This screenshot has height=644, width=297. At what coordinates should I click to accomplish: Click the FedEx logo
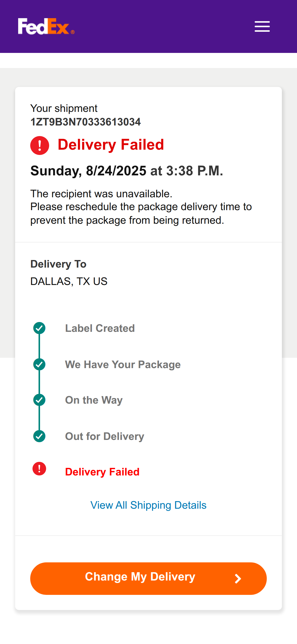[46, 26]
